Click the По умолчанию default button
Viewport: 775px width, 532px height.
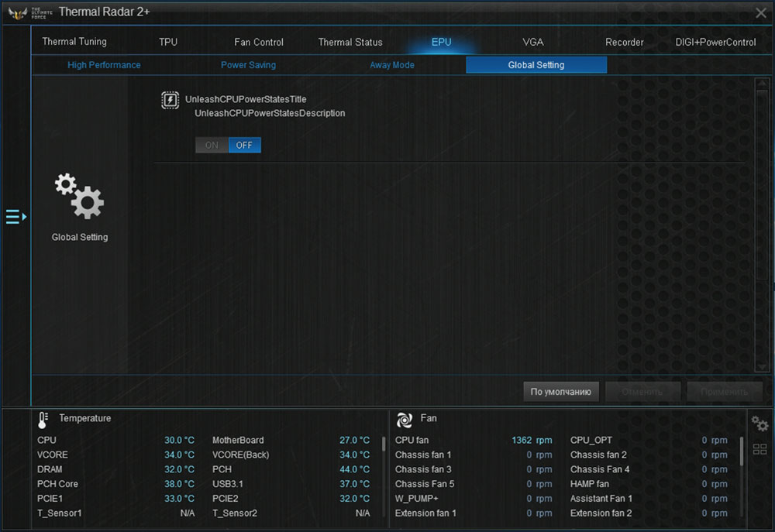click(x=561, y=392)
